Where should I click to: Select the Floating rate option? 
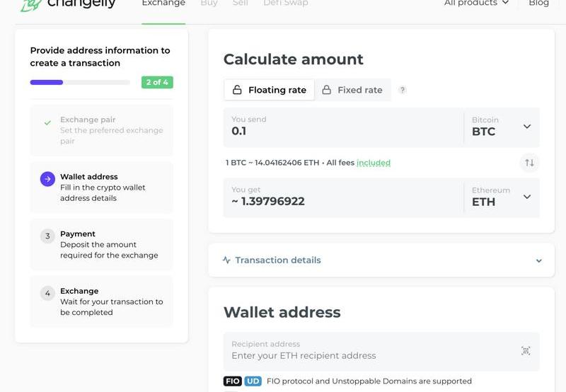[270, 90]
